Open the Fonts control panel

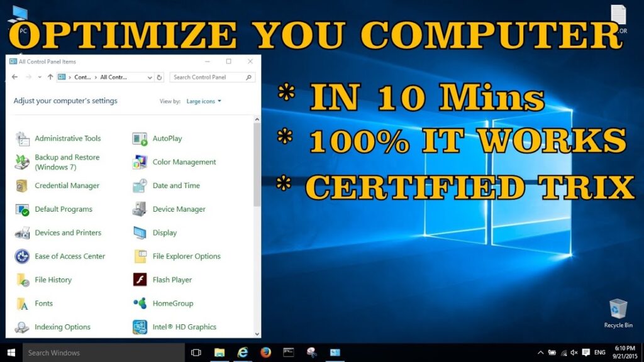(x=44, y=303)
